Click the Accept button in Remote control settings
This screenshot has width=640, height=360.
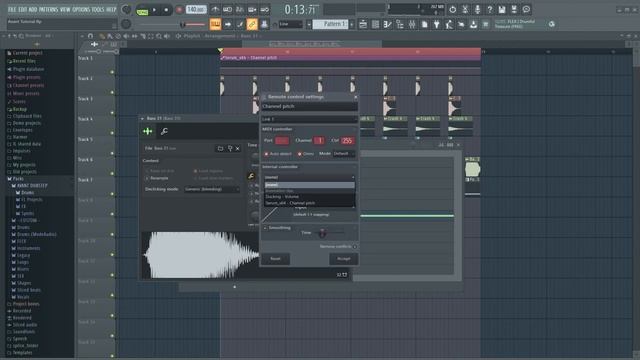point(344,259)
